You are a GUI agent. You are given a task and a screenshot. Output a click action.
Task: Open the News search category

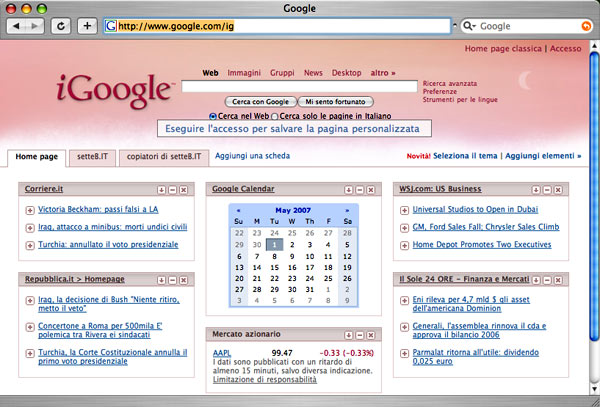pos(313,73)
